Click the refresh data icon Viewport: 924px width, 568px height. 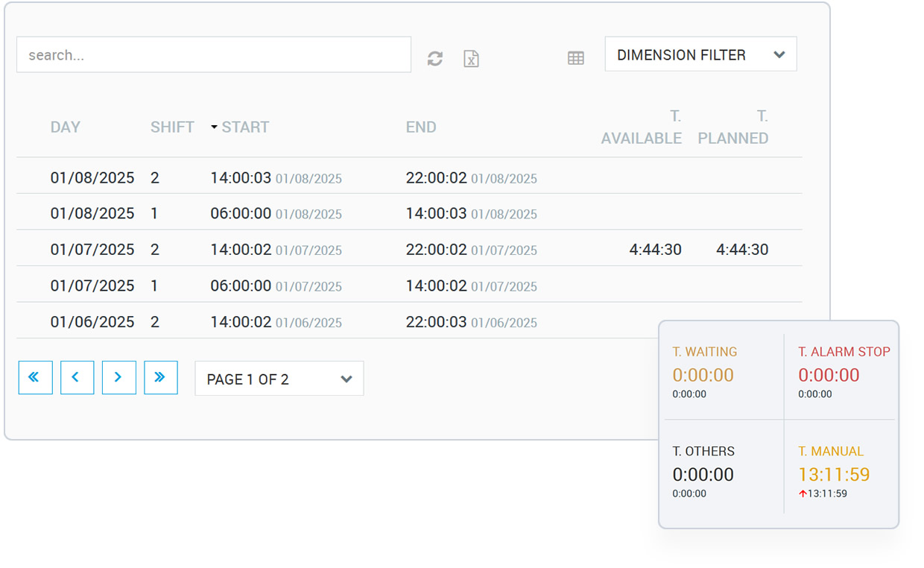point(435,59)
